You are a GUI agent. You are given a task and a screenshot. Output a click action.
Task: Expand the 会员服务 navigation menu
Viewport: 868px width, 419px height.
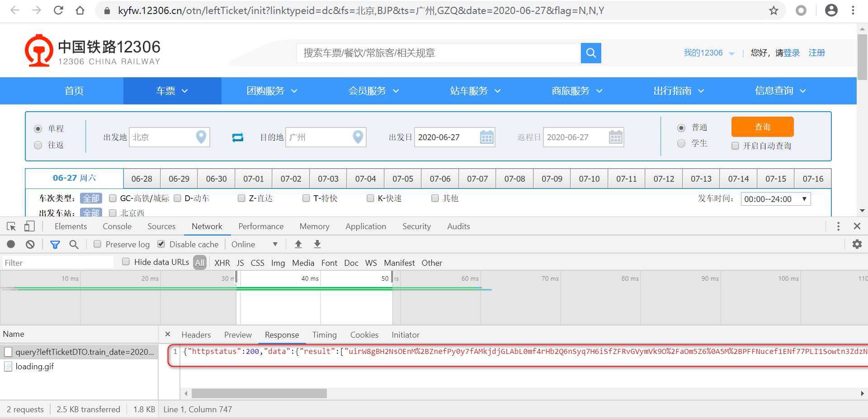(x=373, y=91)
